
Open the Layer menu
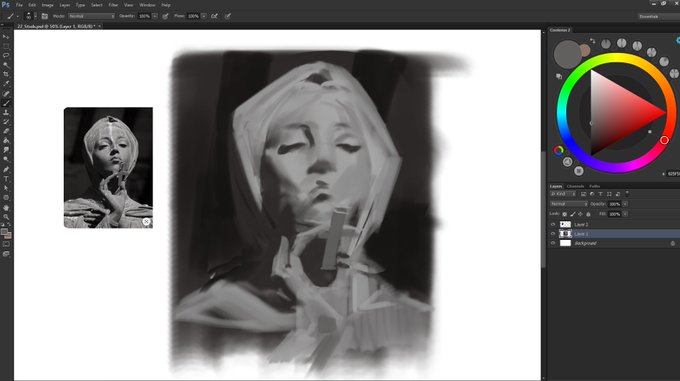(65, 5)
